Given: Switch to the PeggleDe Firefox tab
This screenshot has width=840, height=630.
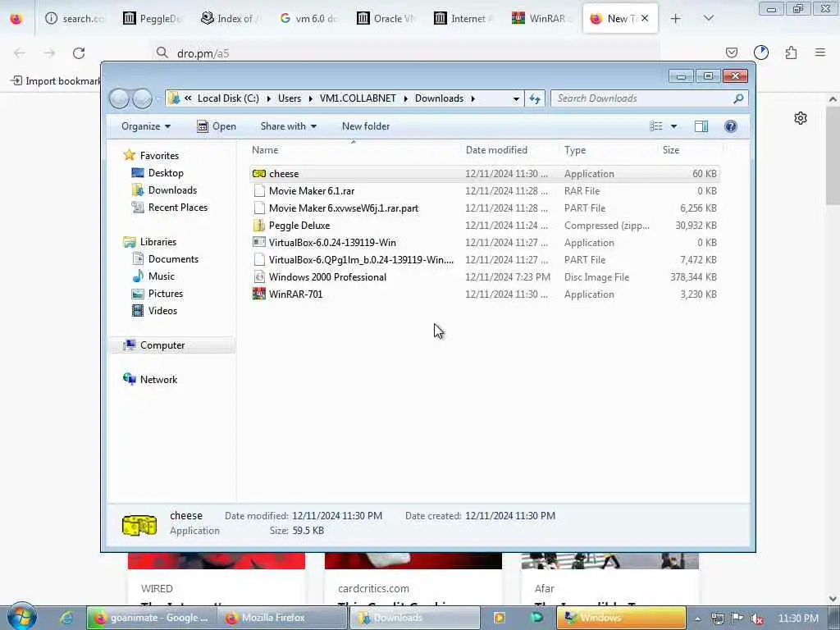Looking at the screenshot, I should pos(152,19).
